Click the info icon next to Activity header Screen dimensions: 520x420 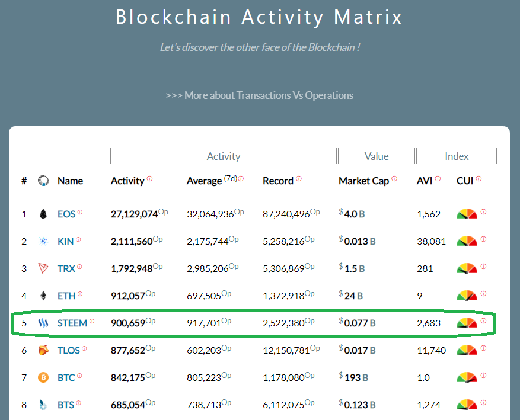(149, 179)
